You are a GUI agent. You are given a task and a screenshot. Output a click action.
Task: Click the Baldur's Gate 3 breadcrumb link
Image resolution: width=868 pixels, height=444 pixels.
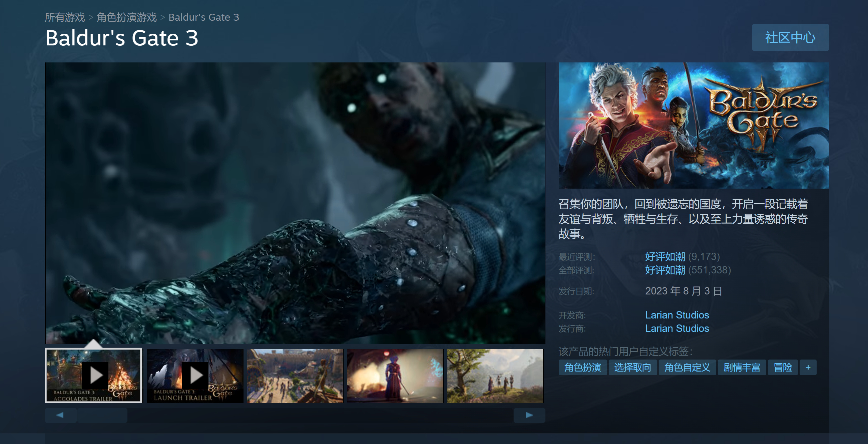pyautogui.click(x=203, y=17)
